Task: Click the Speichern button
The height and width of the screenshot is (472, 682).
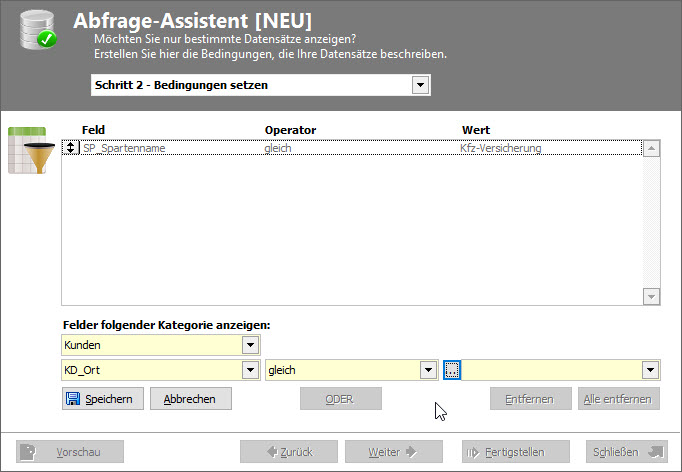Action: click(x=101, y=399)
